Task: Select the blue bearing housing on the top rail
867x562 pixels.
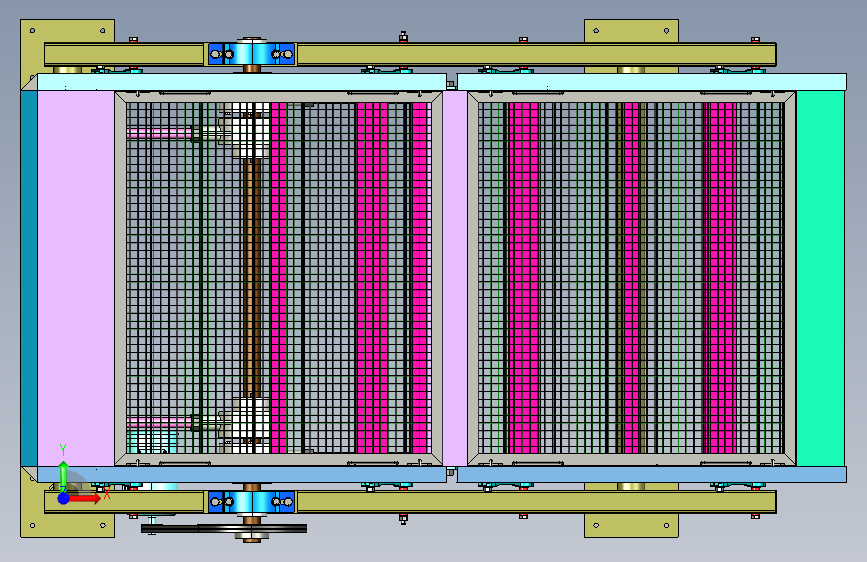Action: click(x=252, y=54)
